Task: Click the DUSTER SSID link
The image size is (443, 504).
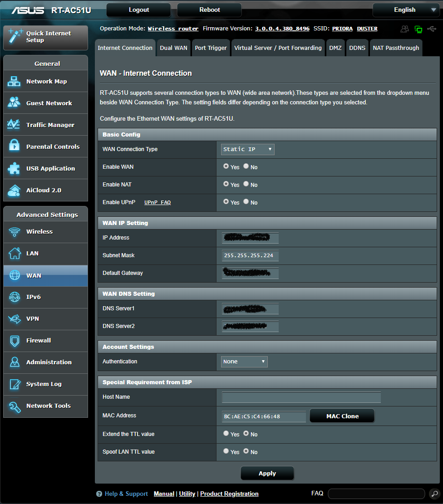Action: coord(367,29)
